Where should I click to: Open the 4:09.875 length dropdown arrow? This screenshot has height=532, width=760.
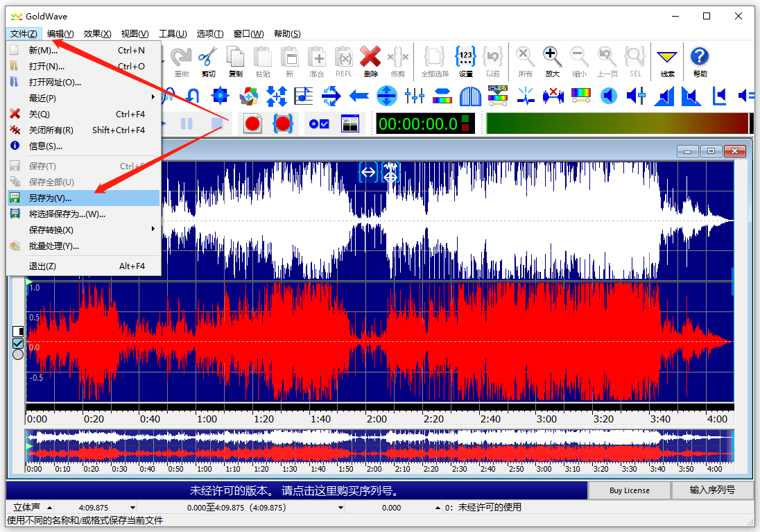(132, 508)
